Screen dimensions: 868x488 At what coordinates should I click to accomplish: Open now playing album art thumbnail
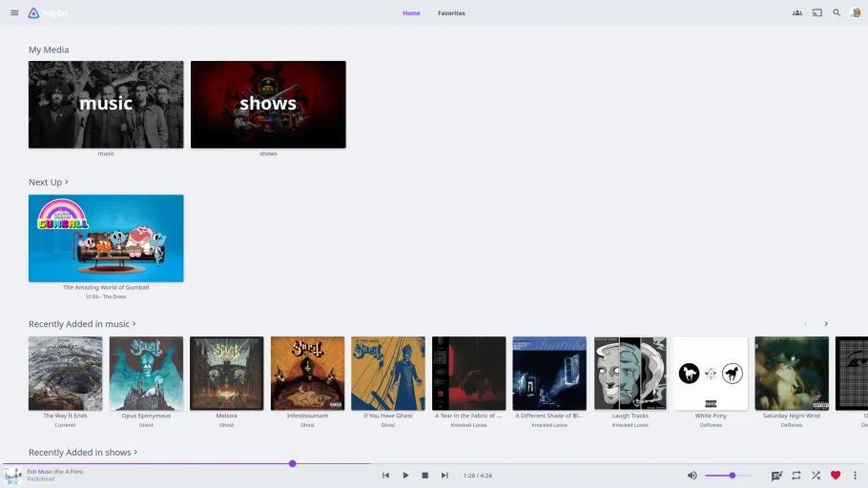click(x=12, y=476)
